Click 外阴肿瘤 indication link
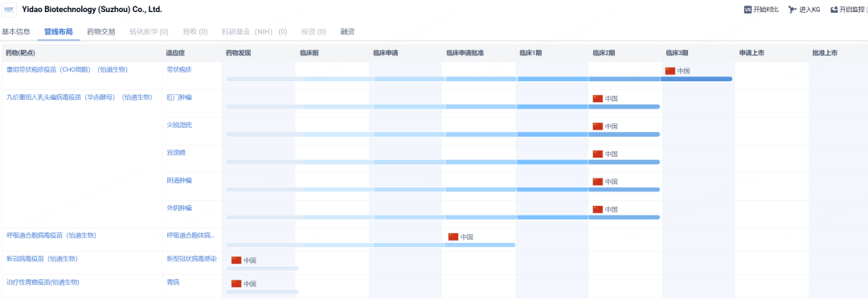868x300 pixels. click(179, 208)
